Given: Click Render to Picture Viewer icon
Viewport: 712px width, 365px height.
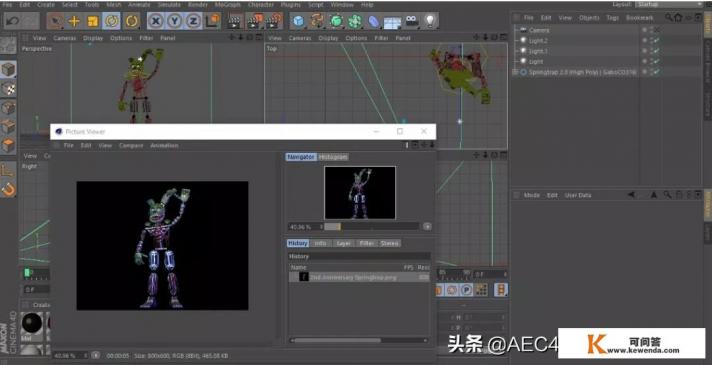Looking at the screenshot, I should click(x=255, y=21).
